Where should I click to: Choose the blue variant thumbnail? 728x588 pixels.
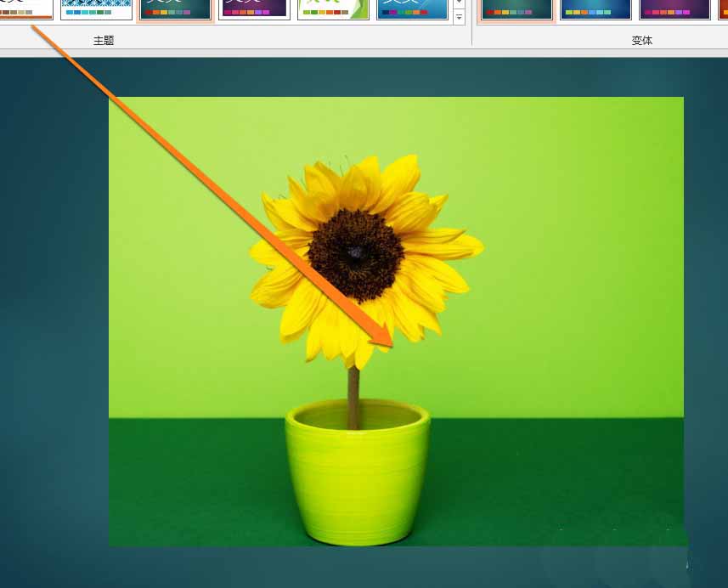pyautogui.click(x=595, y=9)
